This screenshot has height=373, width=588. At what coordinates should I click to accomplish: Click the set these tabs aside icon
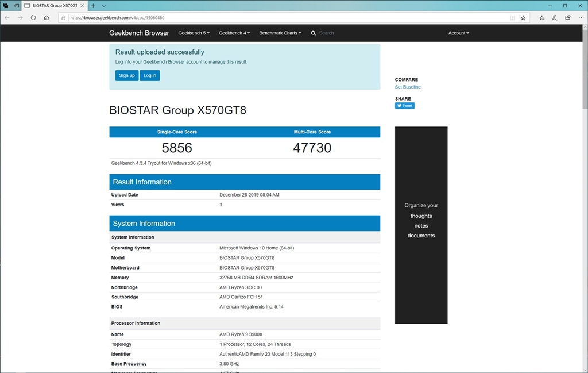(x=16, y=6)
